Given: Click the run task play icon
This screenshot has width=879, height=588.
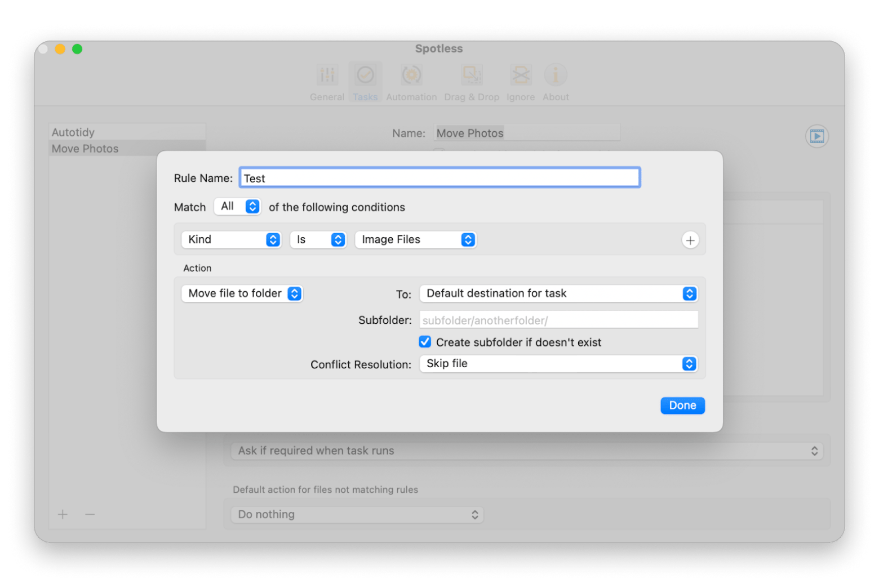Looking at the screenshot, I should click(x=816, y=136).
